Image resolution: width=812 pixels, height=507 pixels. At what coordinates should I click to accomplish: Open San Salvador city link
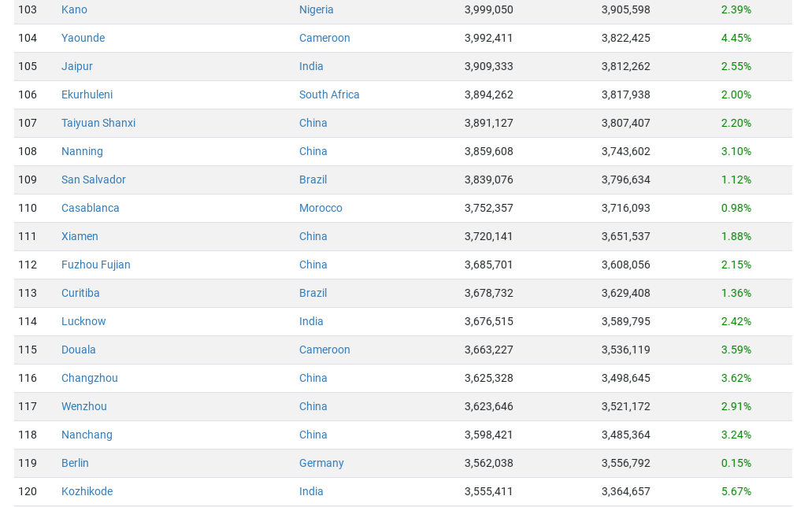(94, 179)
